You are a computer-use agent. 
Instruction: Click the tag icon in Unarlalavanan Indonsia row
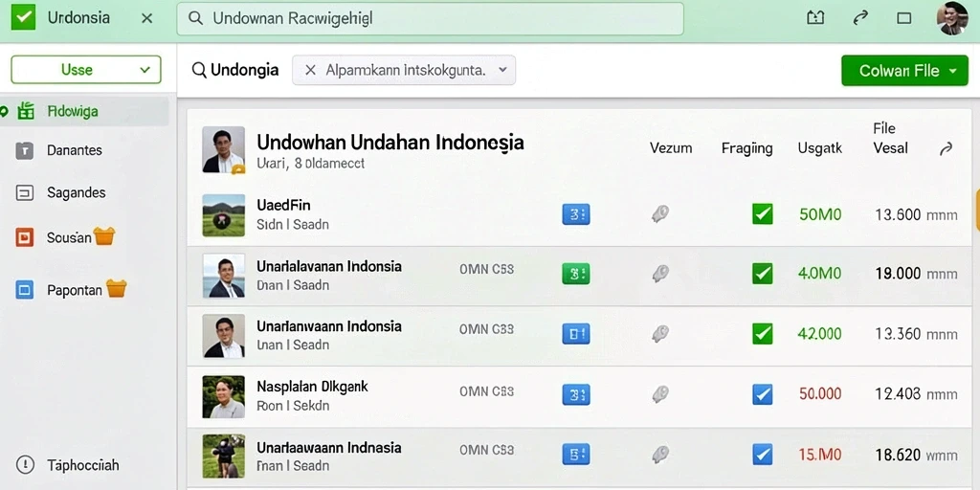pos(660,273)
